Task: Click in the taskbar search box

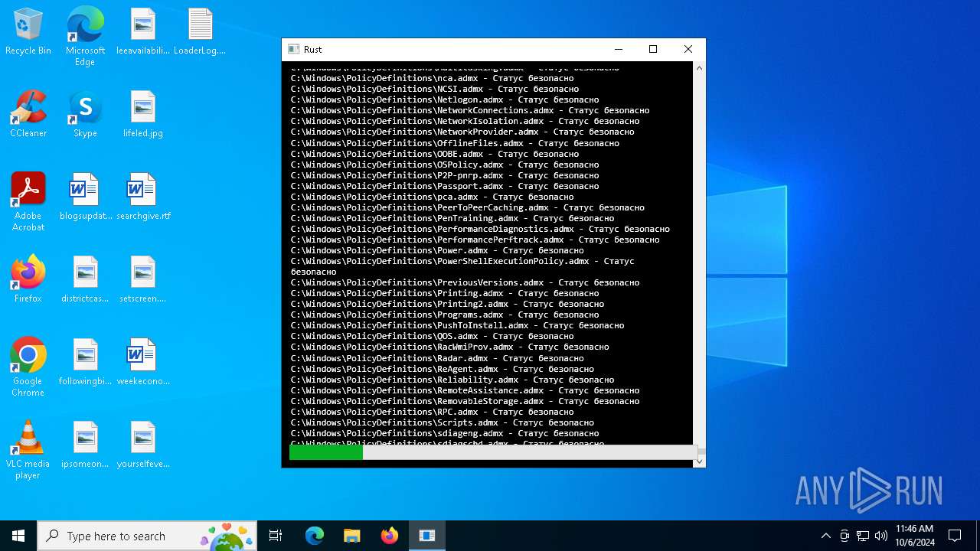Action: pos(147,536)
